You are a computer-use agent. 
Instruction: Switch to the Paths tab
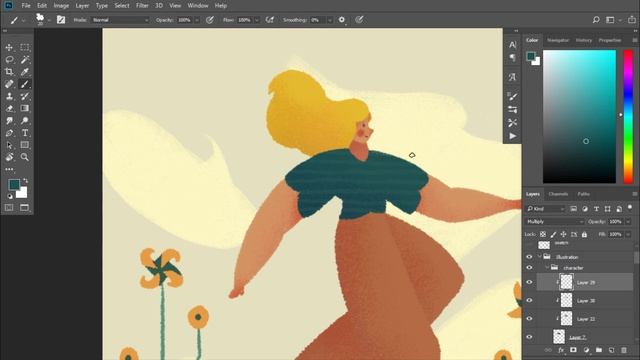(x=584, y=194)
